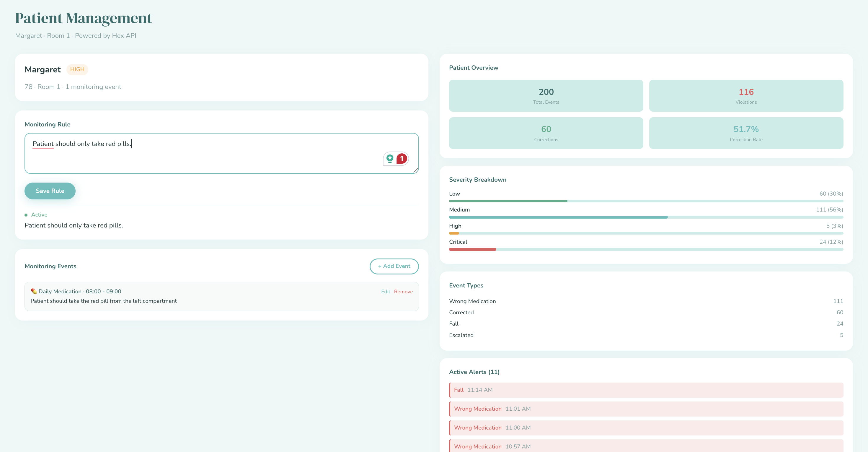
Task: Click the pill emoji for Daily Medication
Action: tap(34, 291)
